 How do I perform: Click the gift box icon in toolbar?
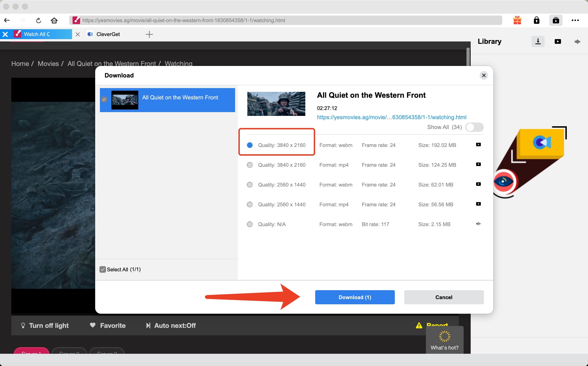[517, 20]
